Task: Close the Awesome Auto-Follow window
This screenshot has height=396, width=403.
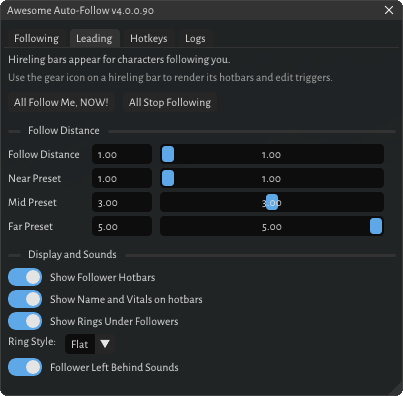Action: 389,10
